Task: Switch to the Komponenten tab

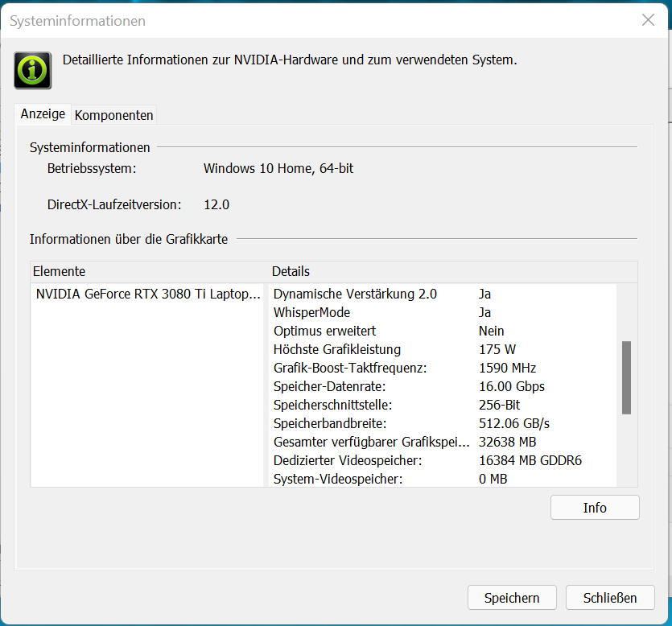Action: click(114, 115)
